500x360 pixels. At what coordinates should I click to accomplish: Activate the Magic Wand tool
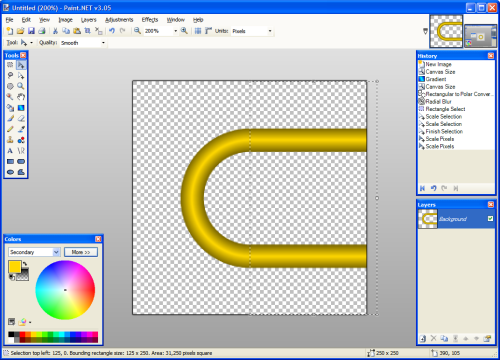click(10, 97)
